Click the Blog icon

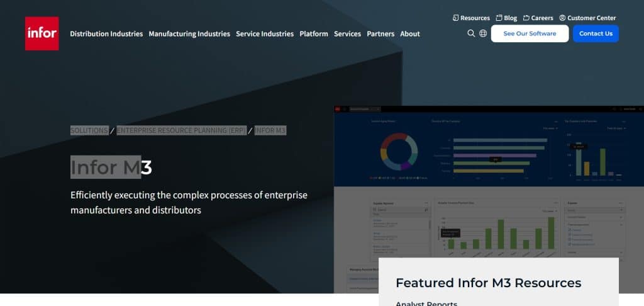(x=499, y=18)
